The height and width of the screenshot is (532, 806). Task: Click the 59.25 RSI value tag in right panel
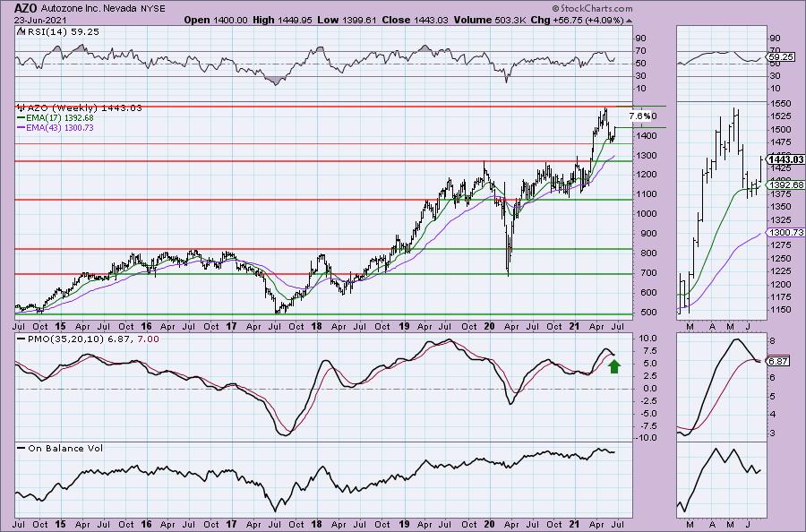pos(781,57)
